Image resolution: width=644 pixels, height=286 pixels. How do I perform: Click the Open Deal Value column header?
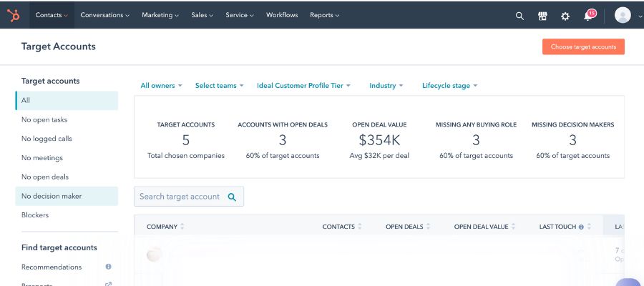pyautogui.click(x=482, y=227)
